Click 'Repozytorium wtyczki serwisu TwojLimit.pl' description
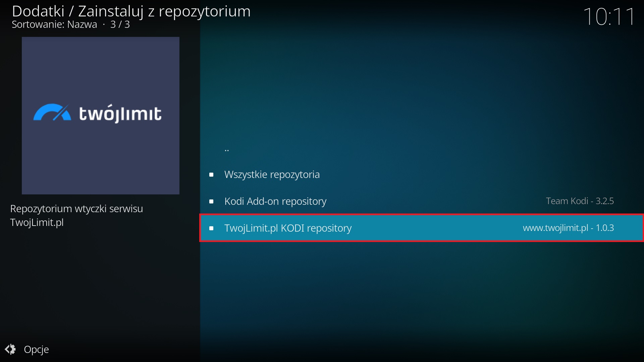The height and width of the screenshot is (362, 644). (76, 216)
